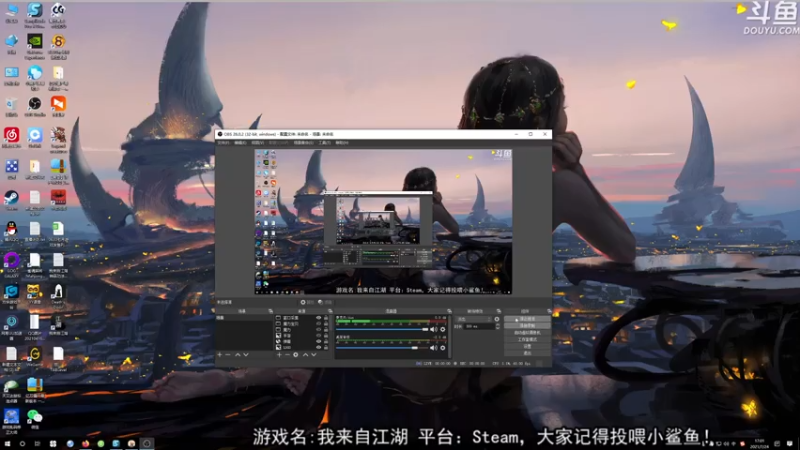Image resolution: width=800 pixels, height=450 pixels.
Task: Click the Desktop Audio volume slider handle
Action: pyautogui.click(x=415, y=348)
